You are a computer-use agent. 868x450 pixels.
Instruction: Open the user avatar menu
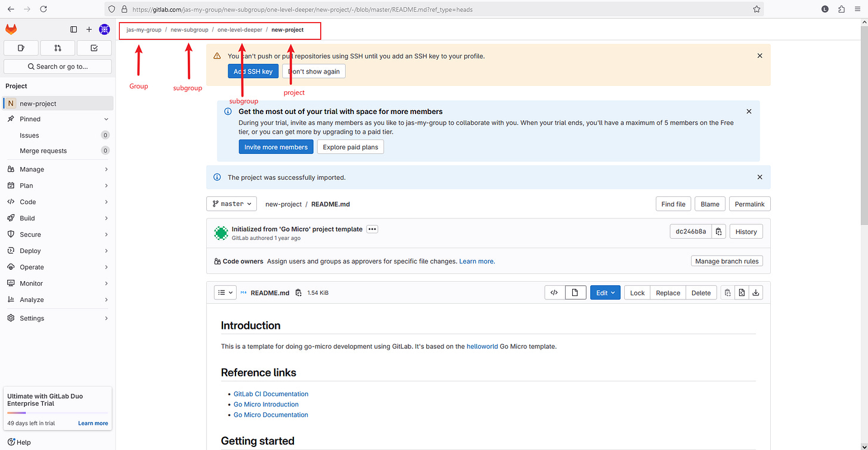pos(104,29)
